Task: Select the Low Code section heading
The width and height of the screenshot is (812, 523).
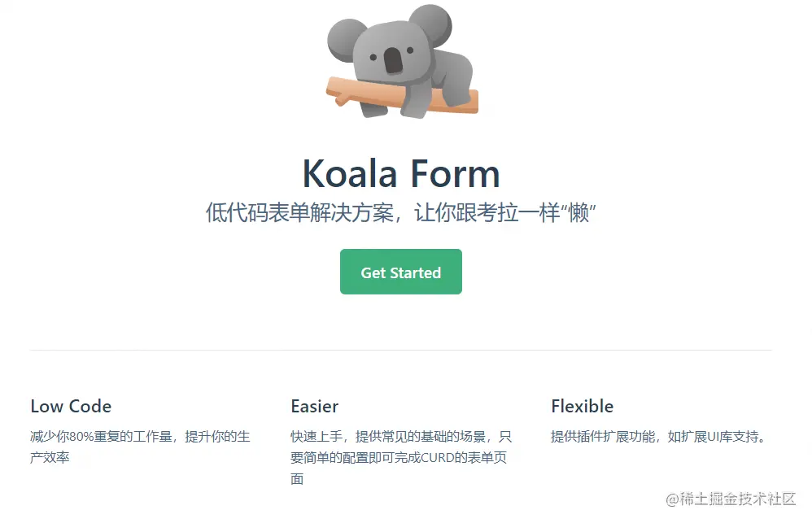Action: [x=71, y=406]
